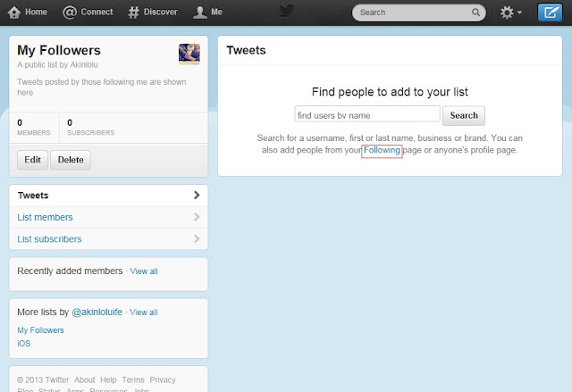The width and height of the screenshot is (572, 392).
Task: Click the 'find users by name' field
Action: (x=367, y=115)
